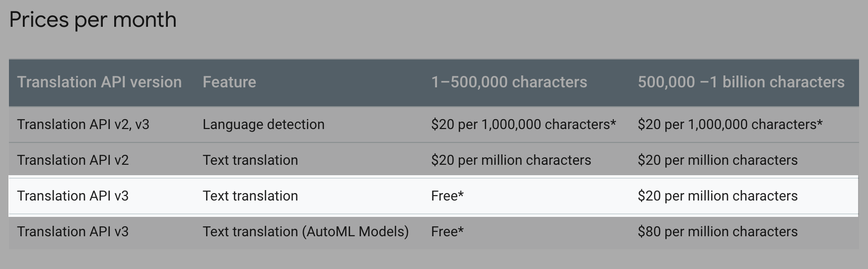Select the "Translation API v2, v3" cell

pyautogui.click(x=83, y=124)
